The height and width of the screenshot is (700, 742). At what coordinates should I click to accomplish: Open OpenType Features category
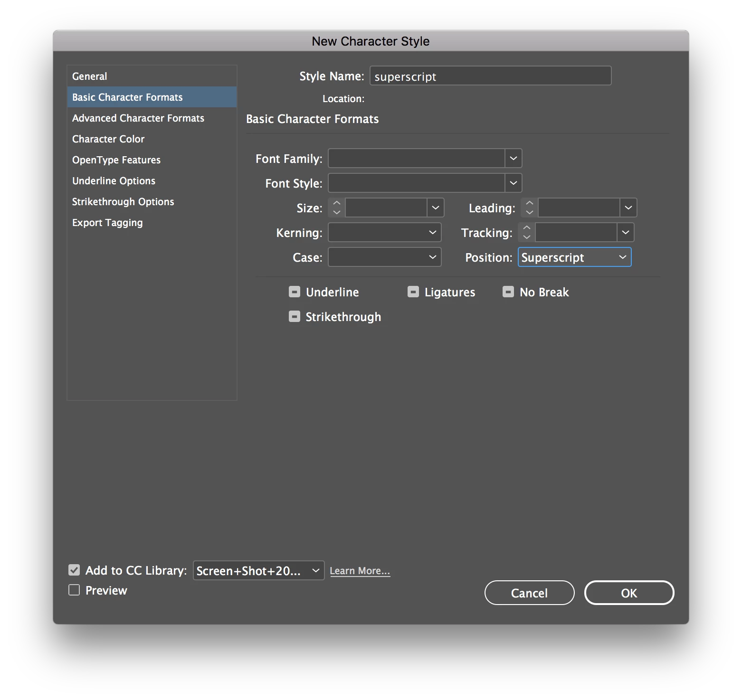[x=152, y=160]
